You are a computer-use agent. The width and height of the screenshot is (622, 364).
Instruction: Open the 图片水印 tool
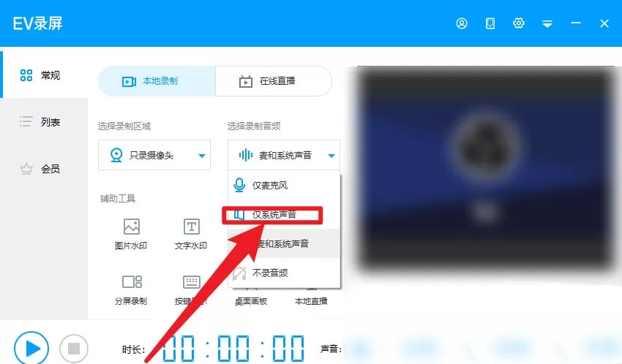point(131,234)
